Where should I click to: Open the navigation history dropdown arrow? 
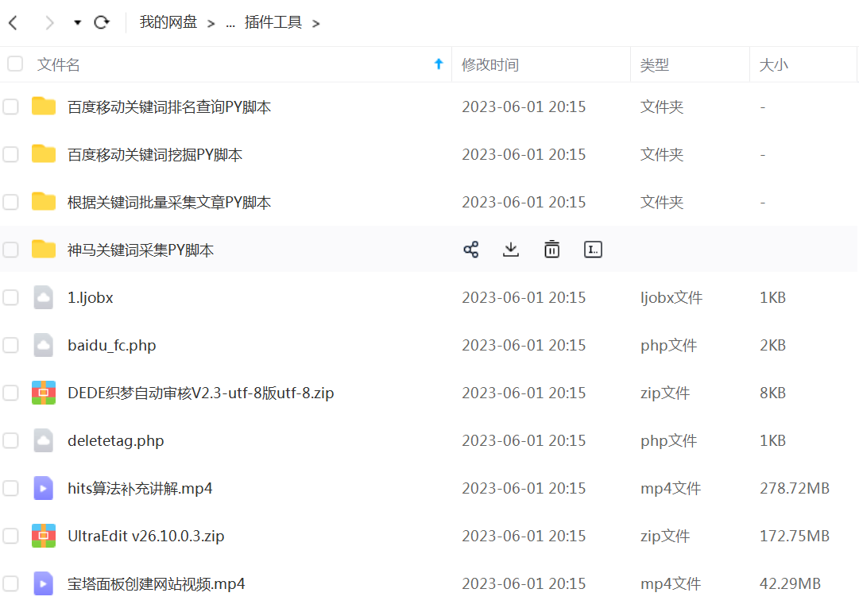tap(77, 22)
